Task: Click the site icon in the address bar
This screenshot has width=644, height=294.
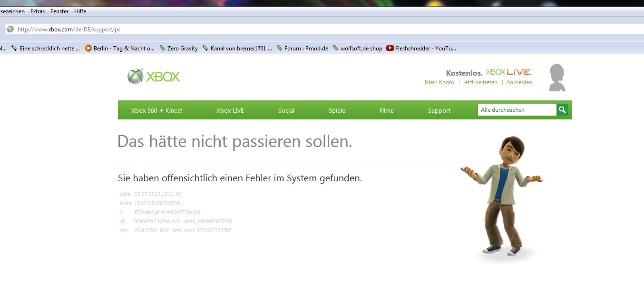Action: point(10,29)
